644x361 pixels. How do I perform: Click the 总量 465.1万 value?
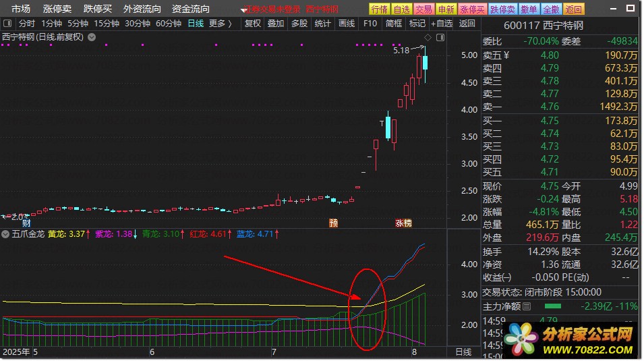coord(542,225)
